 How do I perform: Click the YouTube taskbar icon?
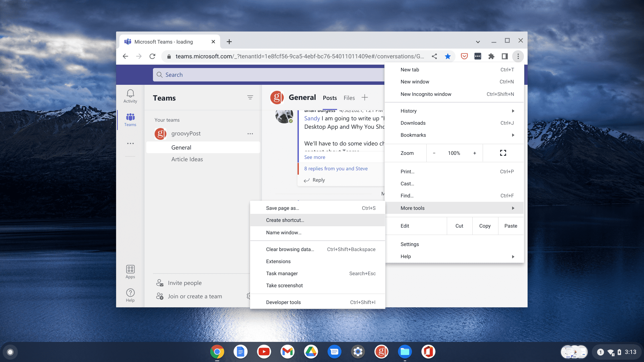coord(265,352)
